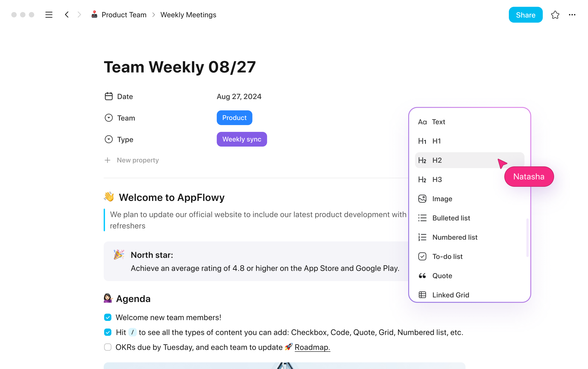588x369 pixels.
Task: Select the Quote block type
Action: 442,275
